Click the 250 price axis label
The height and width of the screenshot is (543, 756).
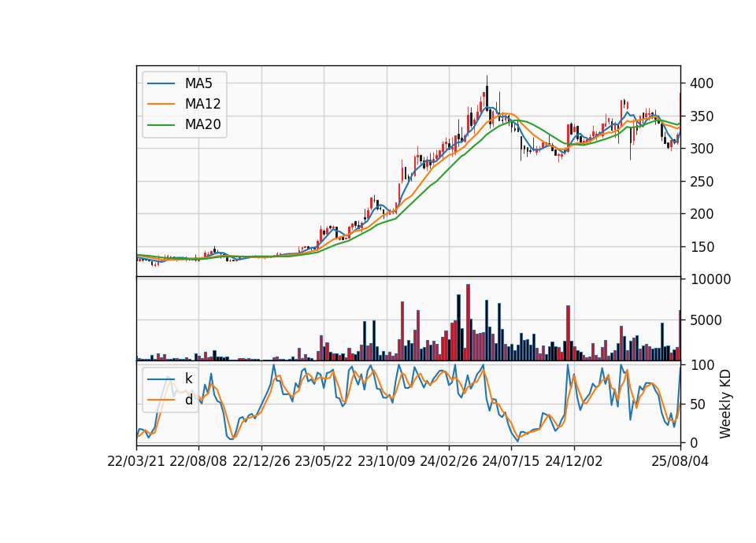702,182
